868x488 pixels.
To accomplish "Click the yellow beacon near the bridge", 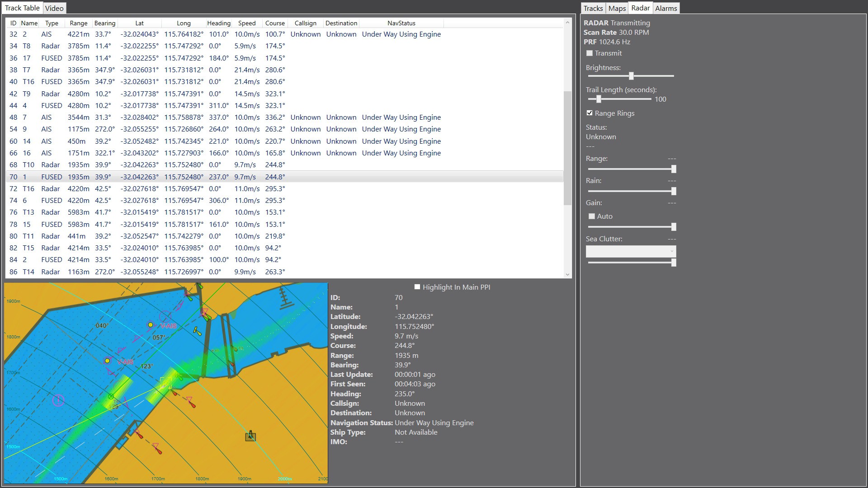I will click(197, 331).
